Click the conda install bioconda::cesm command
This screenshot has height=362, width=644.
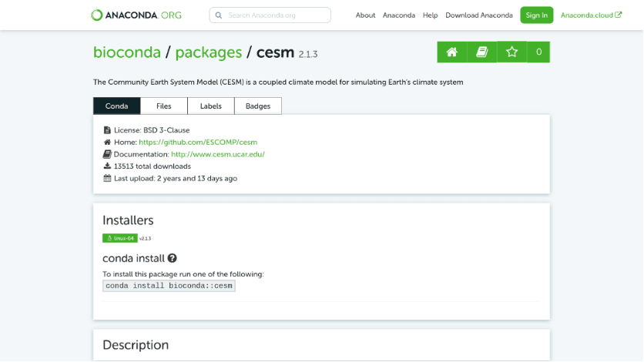(169, 286)
